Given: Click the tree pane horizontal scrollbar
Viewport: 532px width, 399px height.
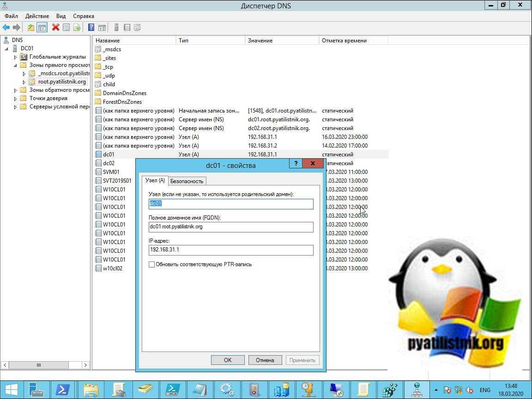Looking at the screenshot, I should click(x=45, y=365).
